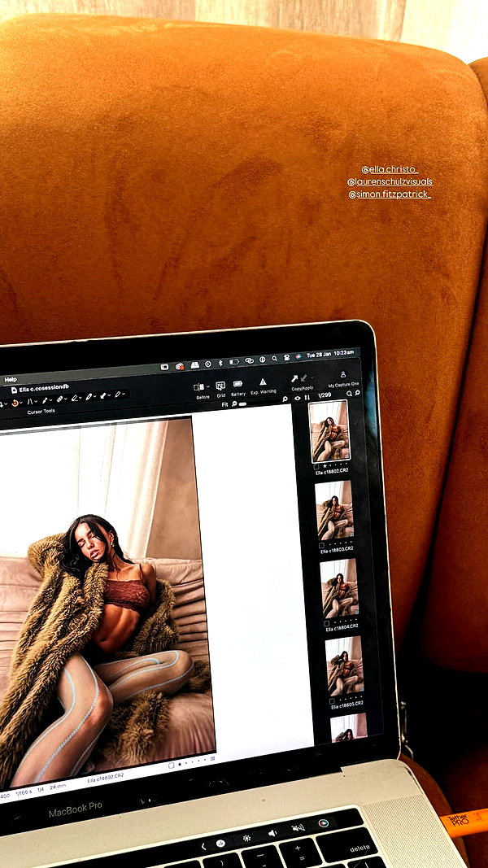Toggle the Before comparison view icon
Viewport: 488px width, 868px height.
pyautogui.click(x=198, y=387)
